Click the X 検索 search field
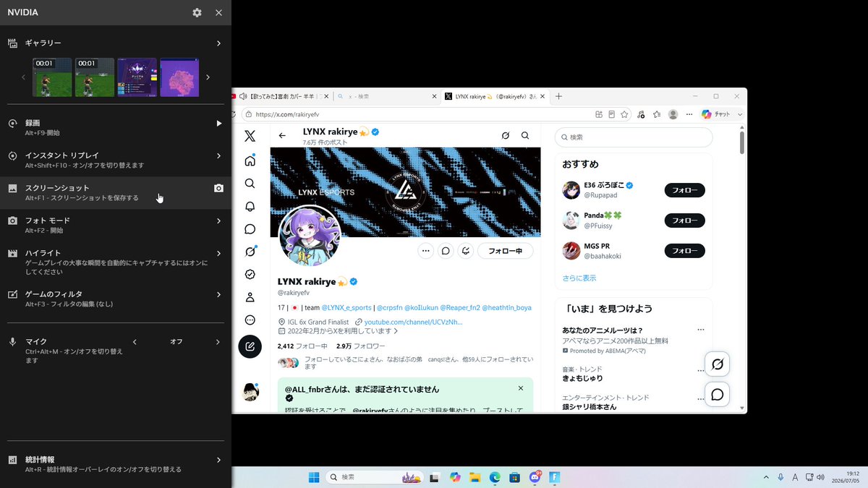Viewport: 868px width, 488px height. [x=634, y=137]
